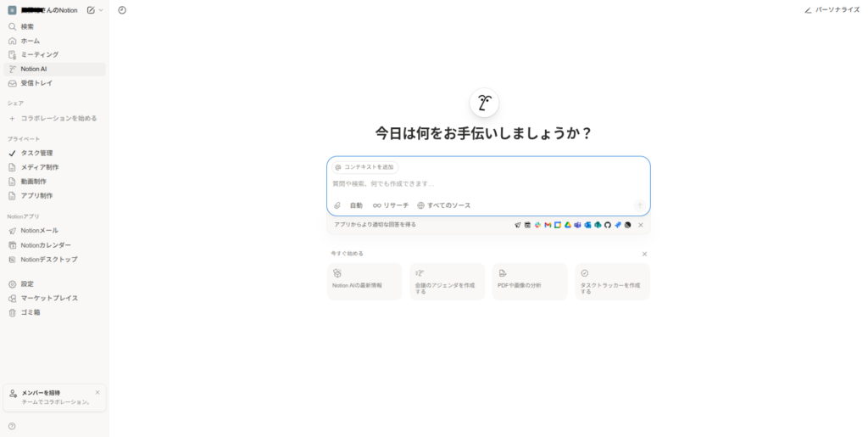Viewport: 868px width, 437px height.
Task: Click the new page compose icon
Action: pos(91,10)
